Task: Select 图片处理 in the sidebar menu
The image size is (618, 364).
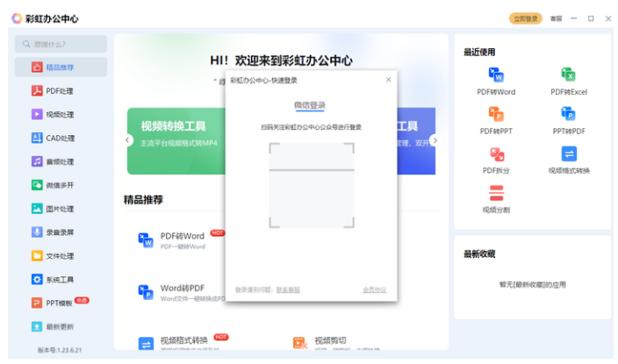Action: [61, 209]
